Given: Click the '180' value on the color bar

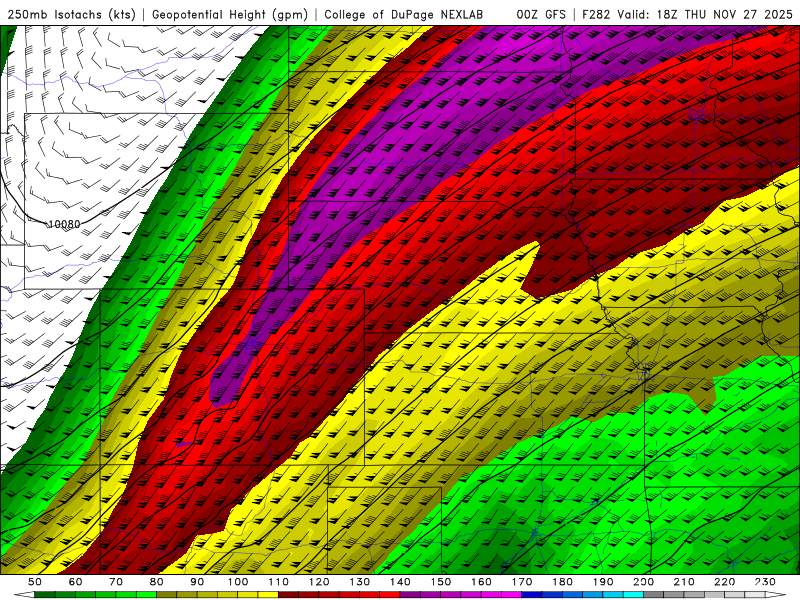Looking at the screenshot, I should point(562,582).
